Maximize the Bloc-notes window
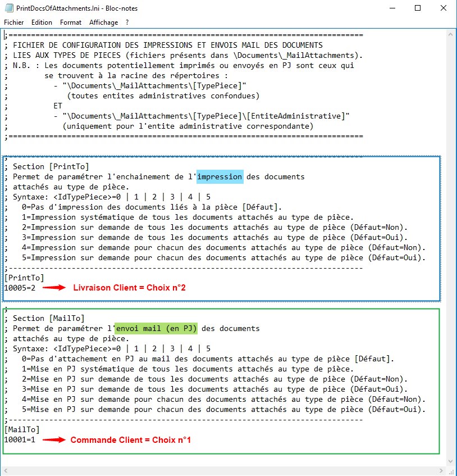457x476 pixels. coord(417,8)
